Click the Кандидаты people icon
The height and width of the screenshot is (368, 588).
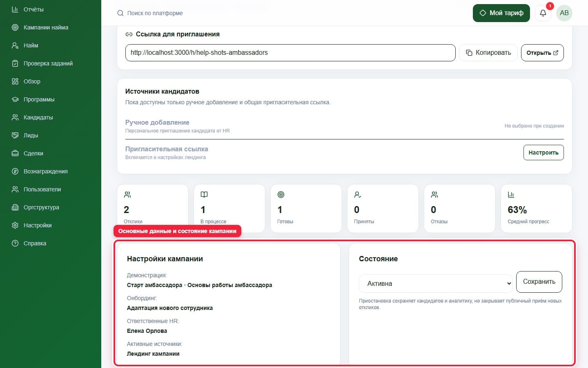coord(15,117)
